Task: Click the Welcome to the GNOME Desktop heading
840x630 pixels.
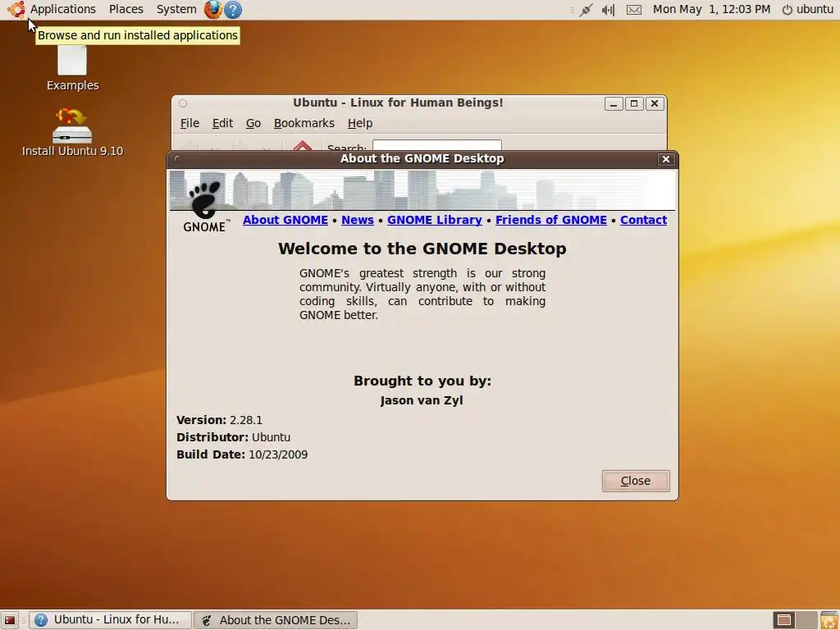Action: [422, 249]
